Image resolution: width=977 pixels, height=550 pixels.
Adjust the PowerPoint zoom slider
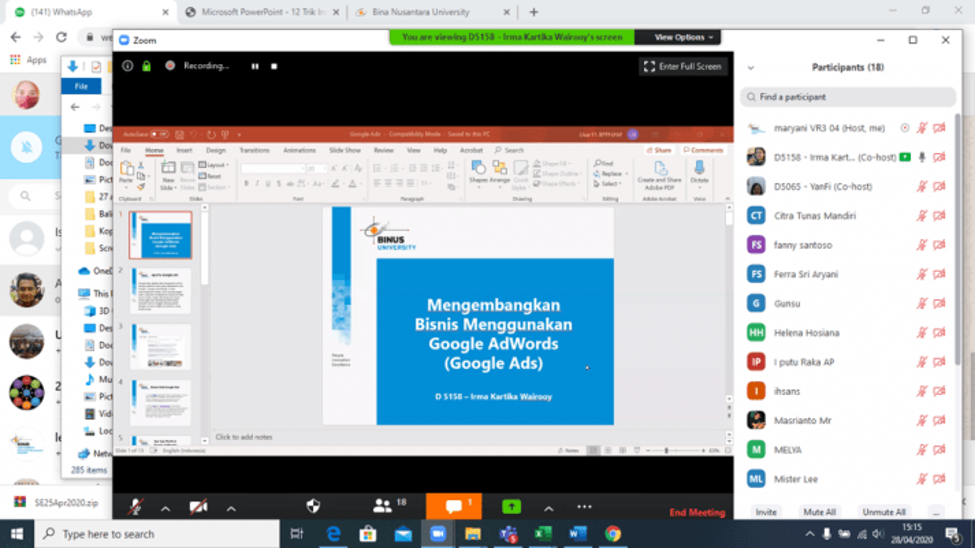[x=667, y=450]
